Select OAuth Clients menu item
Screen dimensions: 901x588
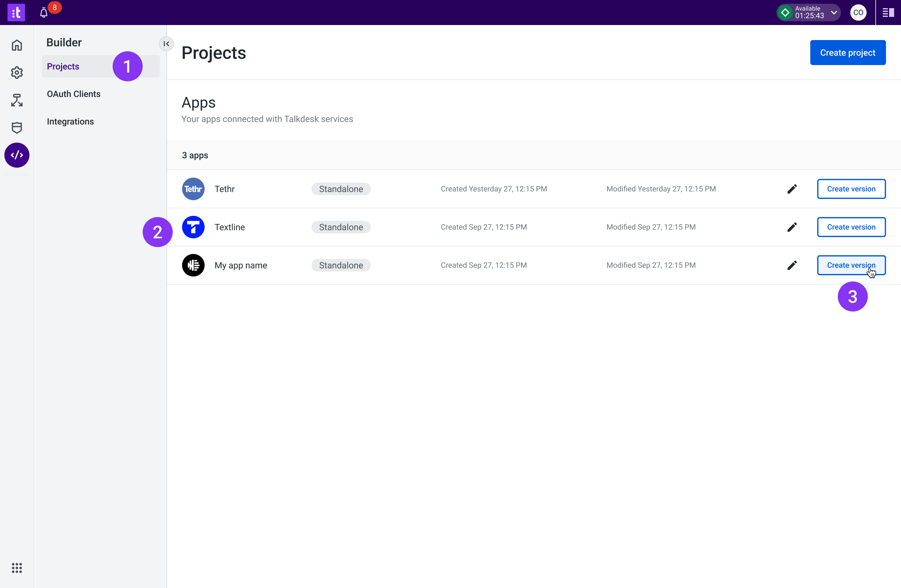point(74,94)
